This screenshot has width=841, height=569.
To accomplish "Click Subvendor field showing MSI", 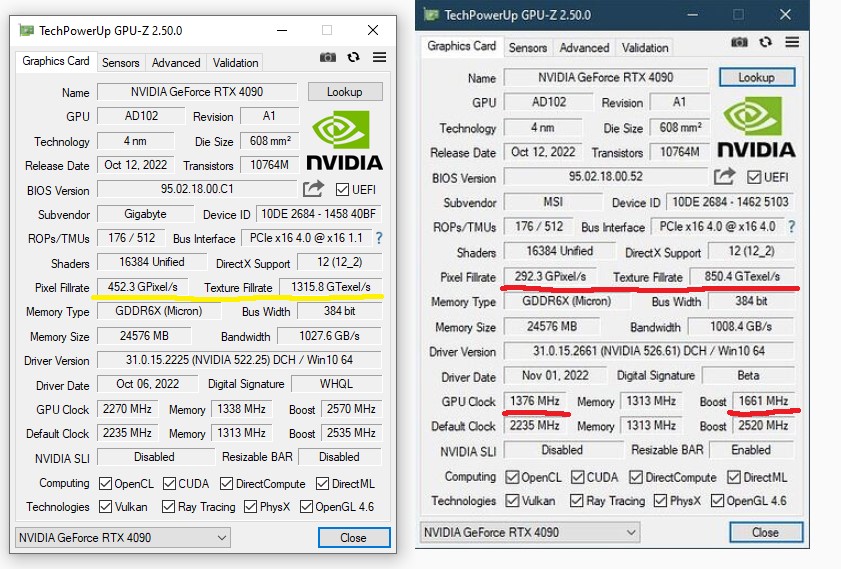I will pyautogui.click(x=553, y=202).
